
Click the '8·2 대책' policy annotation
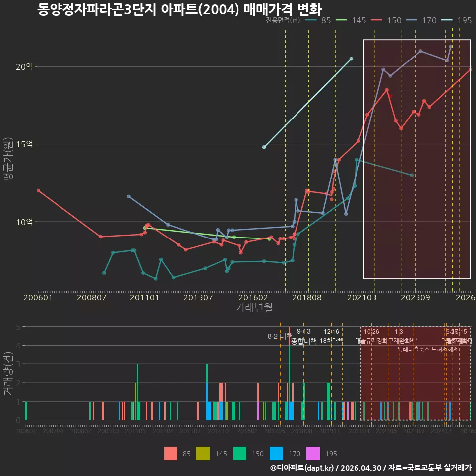[x=280, y=336]
